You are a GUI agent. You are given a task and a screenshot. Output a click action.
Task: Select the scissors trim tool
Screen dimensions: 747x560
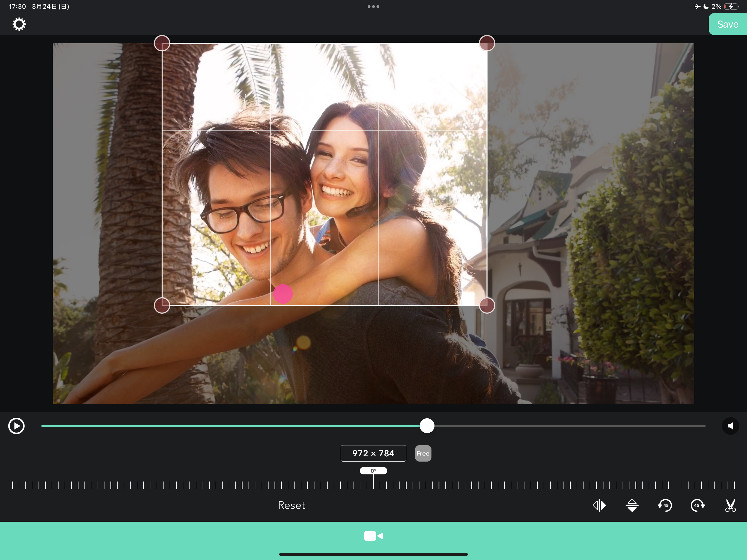point(730,505)
